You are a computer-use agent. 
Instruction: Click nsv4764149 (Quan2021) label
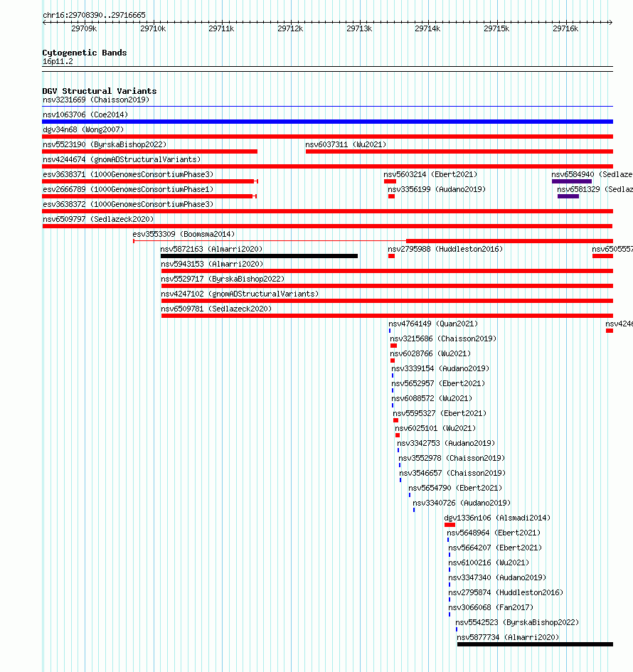(433, 324)
